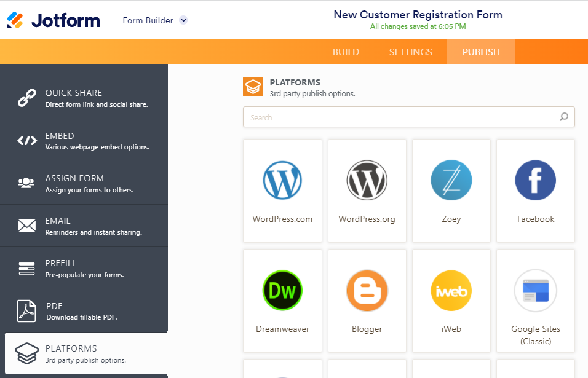Click the PDF document icon
The height and width of the screenshot is (378, 588).
(x=26, y=311)
